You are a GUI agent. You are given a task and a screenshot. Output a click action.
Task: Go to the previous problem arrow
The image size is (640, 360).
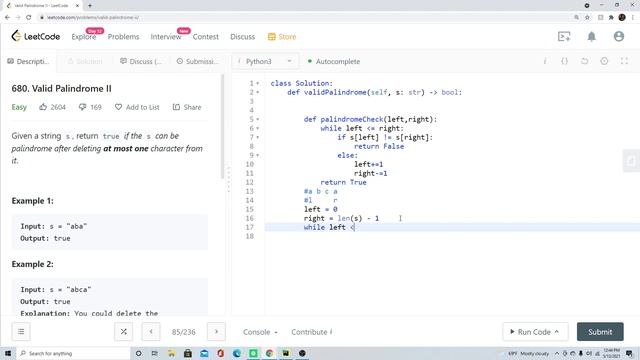click(151, 331)
